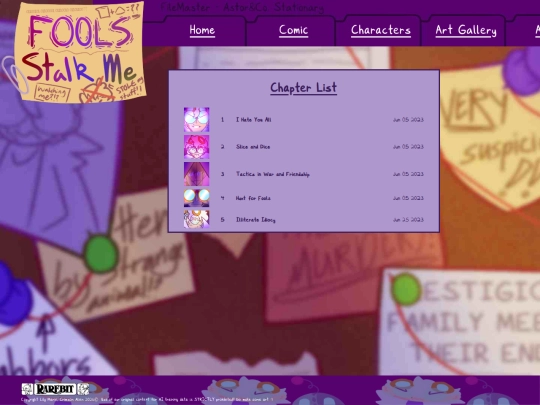Viewport: 540px width, 405px height.
Task: Open chapter 2 thumbnail image
Action: tap(196, 147)
